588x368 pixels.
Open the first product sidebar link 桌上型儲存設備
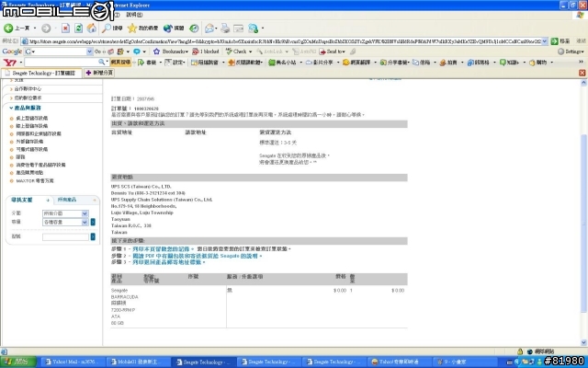32,119
